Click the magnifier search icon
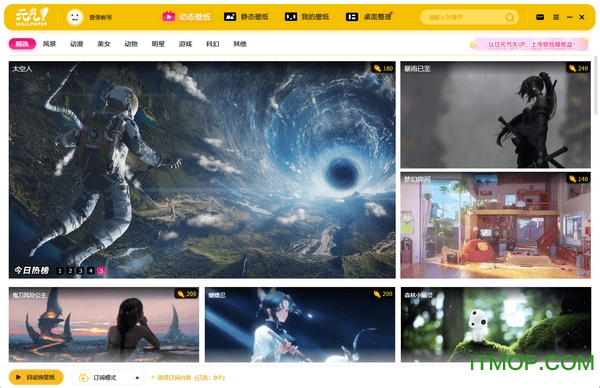This screenshot has width=600, height=388. point(510,18)
